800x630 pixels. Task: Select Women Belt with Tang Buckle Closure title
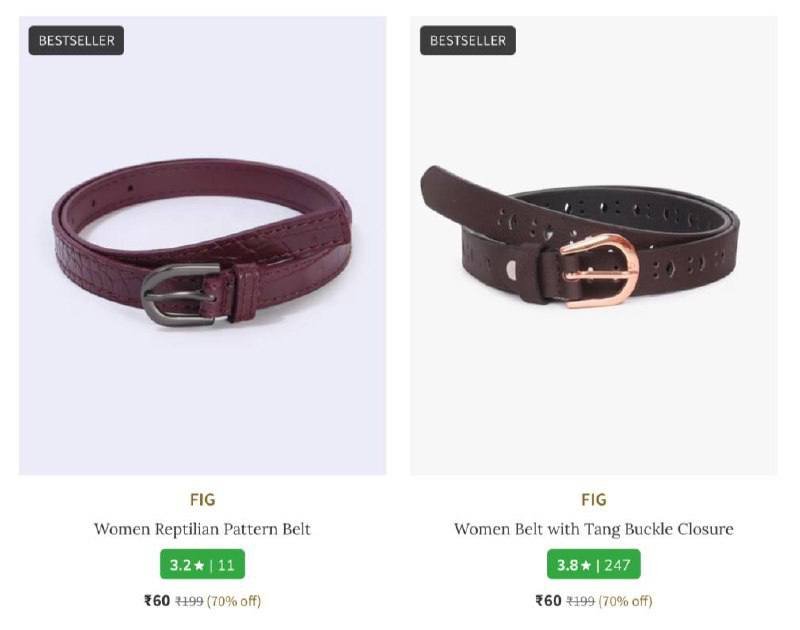594,529
